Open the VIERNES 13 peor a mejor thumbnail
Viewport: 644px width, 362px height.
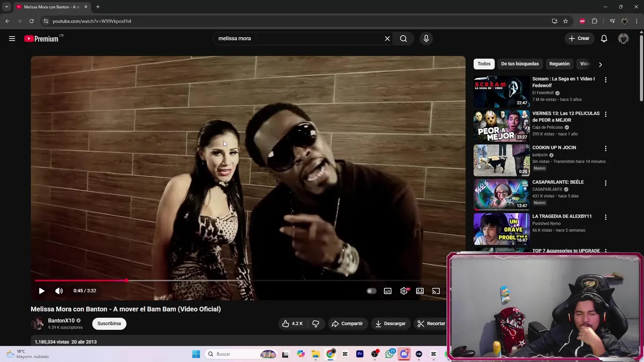point(502,126)
